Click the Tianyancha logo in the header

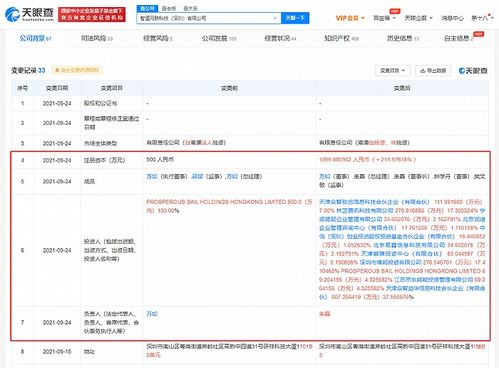click(29, 14)
